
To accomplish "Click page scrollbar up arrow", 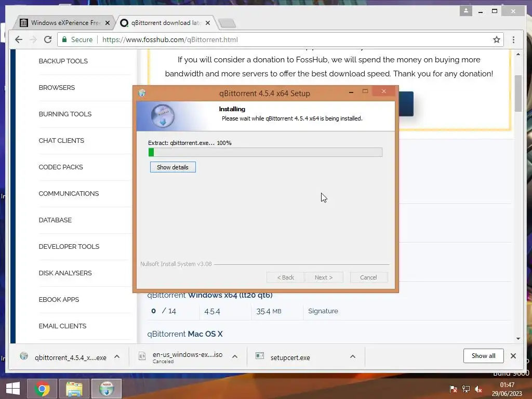I will click(518, 54).
